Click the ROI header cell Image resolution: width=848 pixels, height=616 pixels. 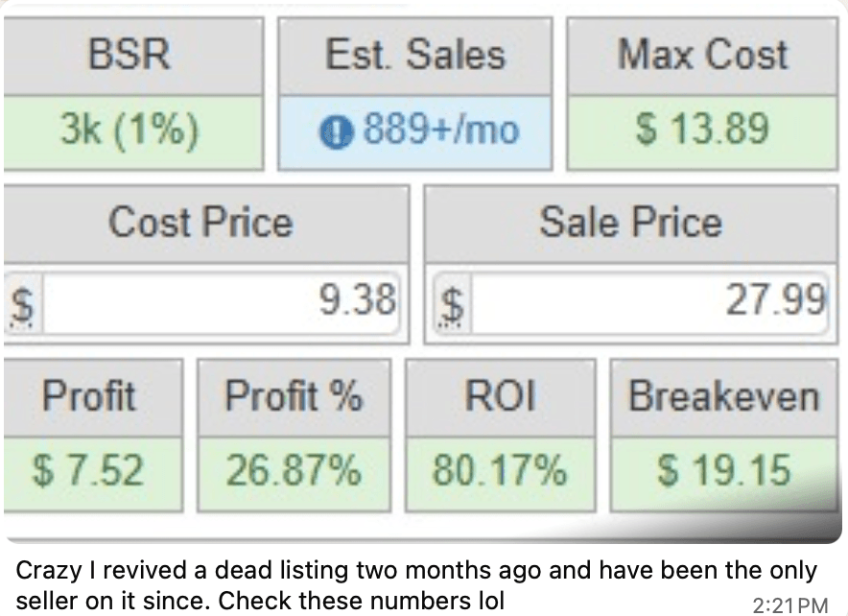click(x=499, y=395)
